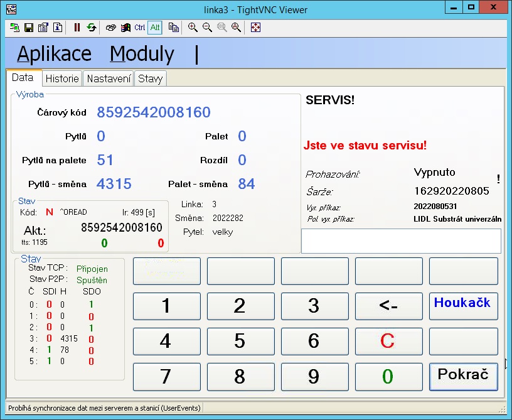
Task: Toggle the pause remote screen button
Action: (77, 28)
